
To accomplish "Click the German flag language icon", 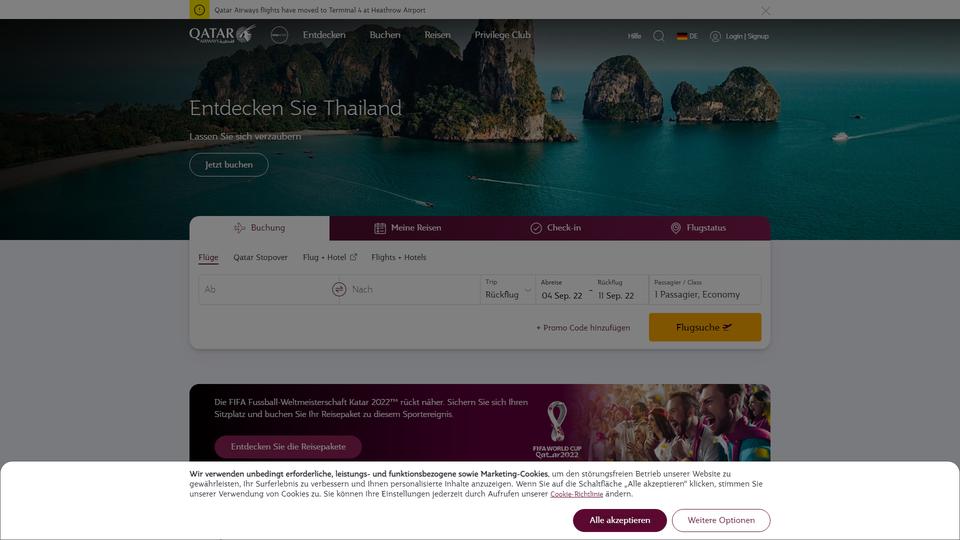I will click(681, 36).
